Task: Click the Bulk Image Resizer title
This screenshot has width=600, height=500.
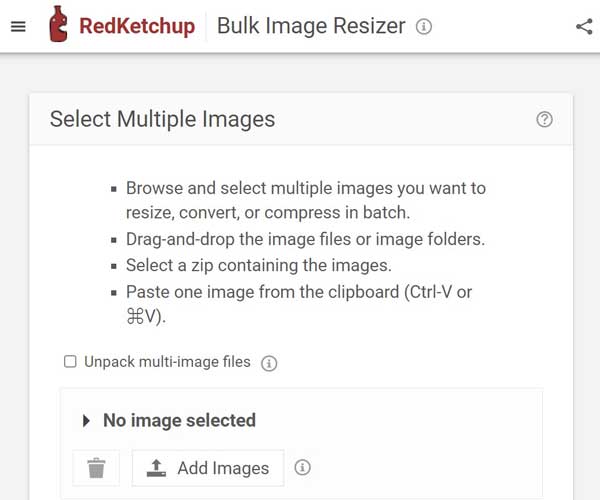Action: [x=311, y=26]
